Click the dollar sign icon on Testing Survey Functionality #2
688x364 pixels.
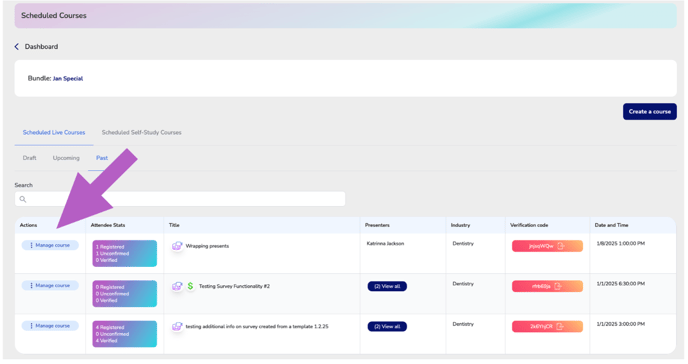190,286
